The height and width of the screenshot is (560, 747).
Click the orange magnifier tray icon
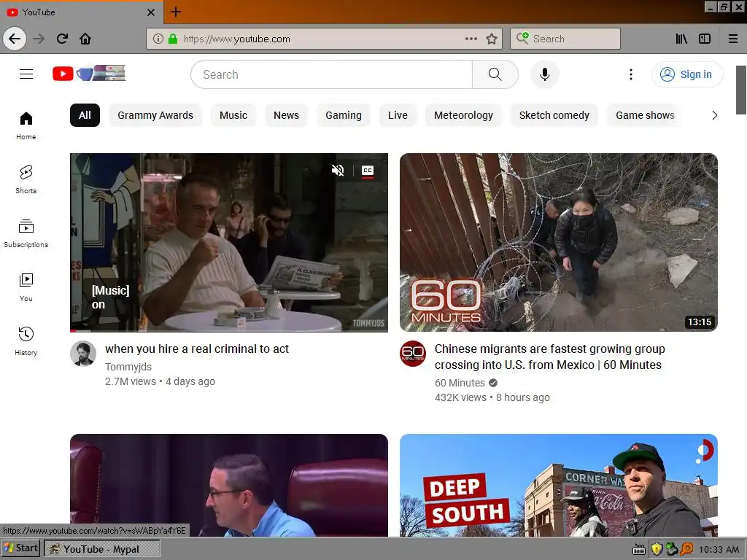tap(686, 549)
